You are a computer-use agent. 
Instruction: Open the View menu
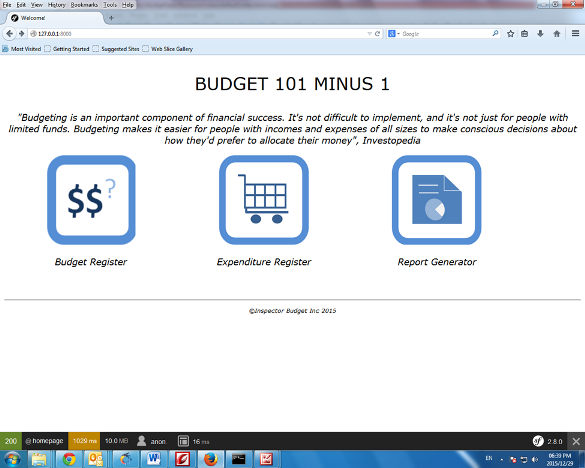coord(37,5)
